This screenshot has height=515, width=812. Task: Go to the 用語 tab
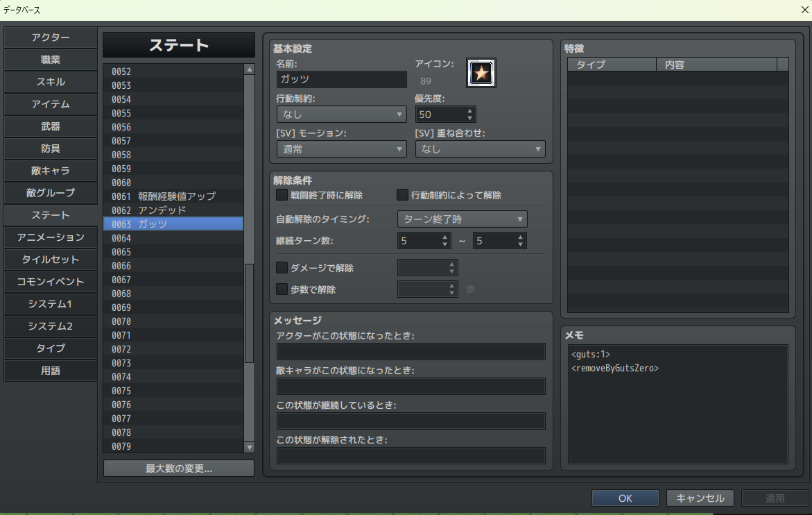[x=50, y=371]
